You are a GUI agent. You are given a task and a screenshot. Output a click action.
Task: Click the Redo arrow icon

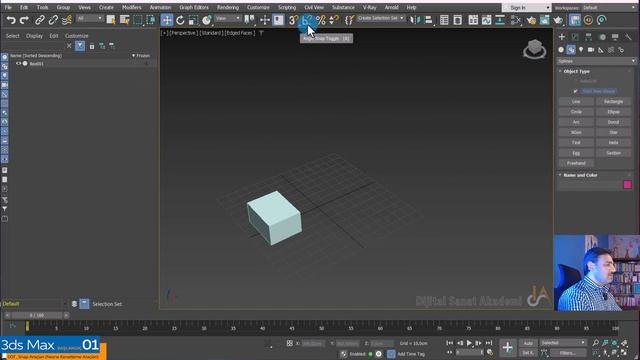point(24,20)
